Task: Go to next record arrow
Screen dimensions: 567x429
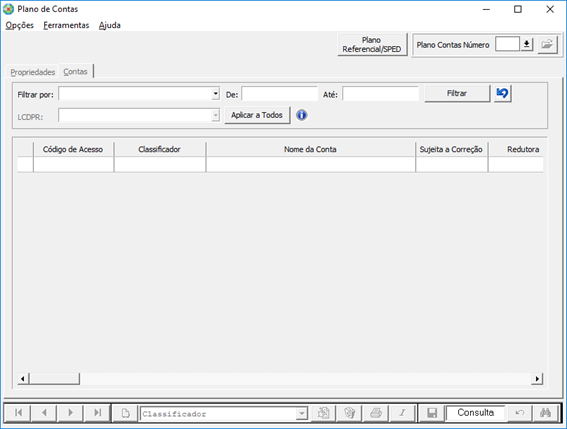Action: (x=71, y=413)
